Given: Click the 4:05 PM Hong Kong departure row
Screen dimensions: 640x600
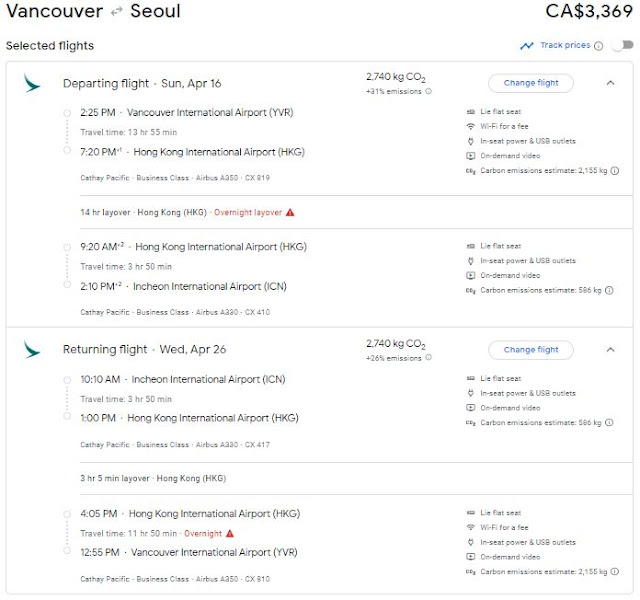Looking at the screenshot, I should tap(190, 514).
